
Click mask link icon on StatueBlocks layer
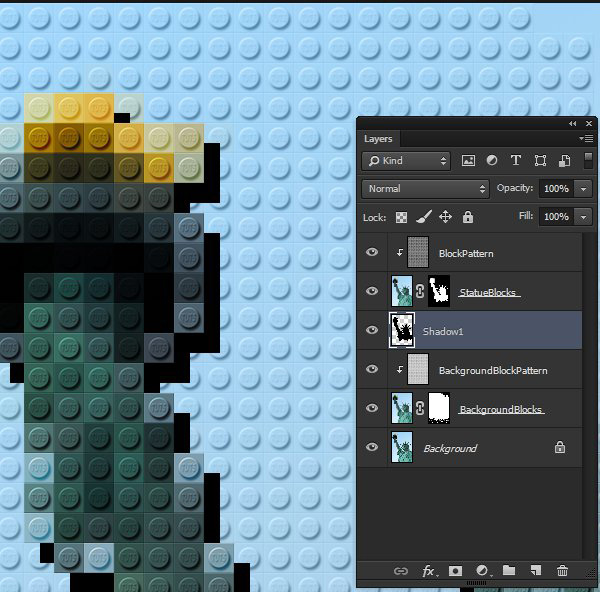point(420,291)
